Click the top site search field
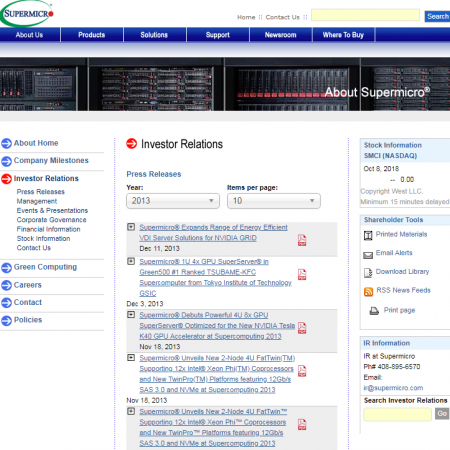 (365, 15)
